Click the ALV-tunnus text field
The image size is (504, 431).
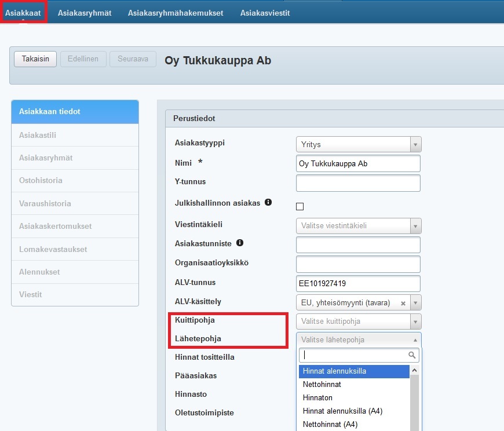point(358,284)
